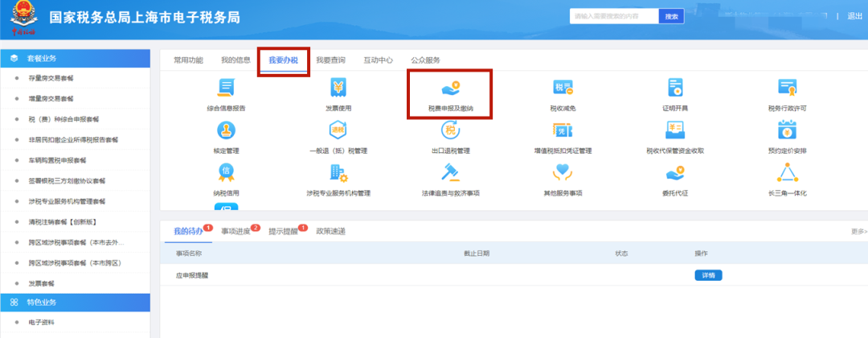Screen dimensions: 868x338
Task: Click the 事项名称 column header
Action: click(189, 253)
